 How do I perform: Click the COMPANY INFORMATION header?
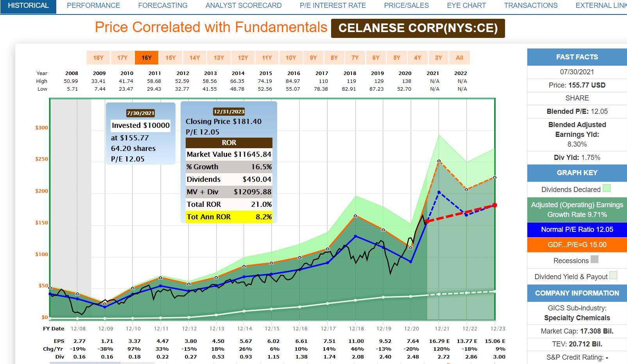coord(577,293)
